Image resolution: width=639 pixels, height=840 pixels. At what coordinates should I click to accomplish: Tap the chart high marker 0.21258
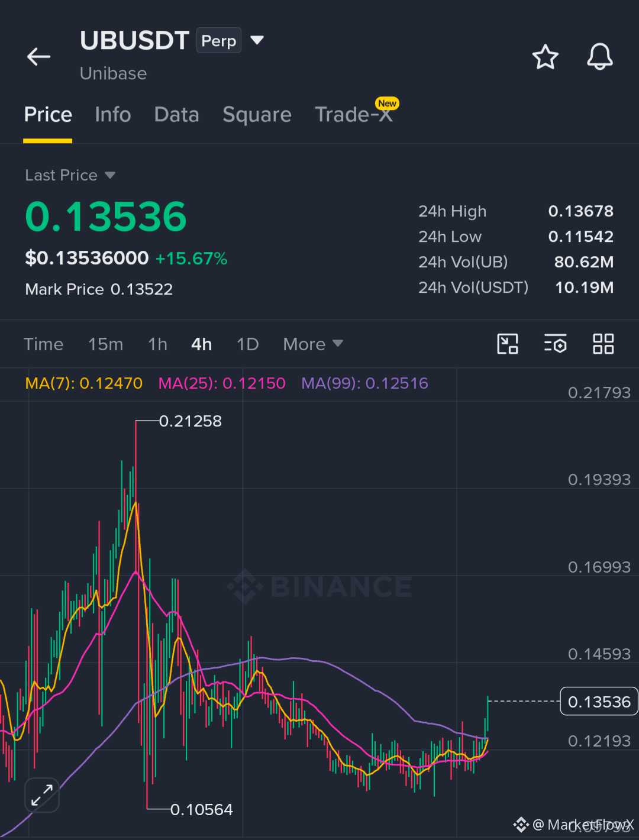click(190, 421)
